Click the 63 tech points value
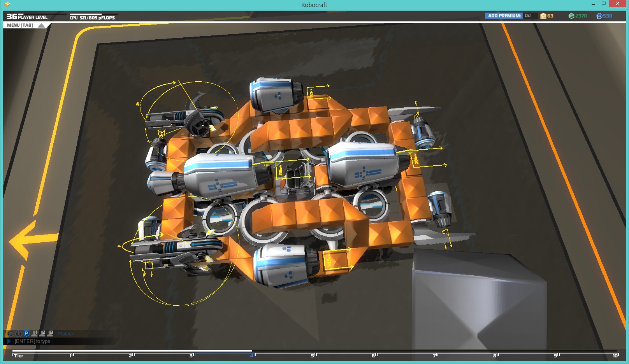 [x=550, y=16]
